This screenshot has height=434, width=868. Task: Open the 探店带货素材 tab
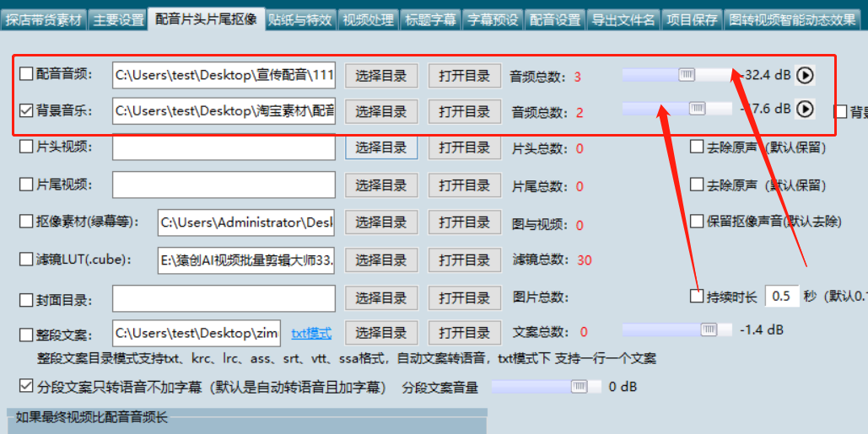coord(44,20)
